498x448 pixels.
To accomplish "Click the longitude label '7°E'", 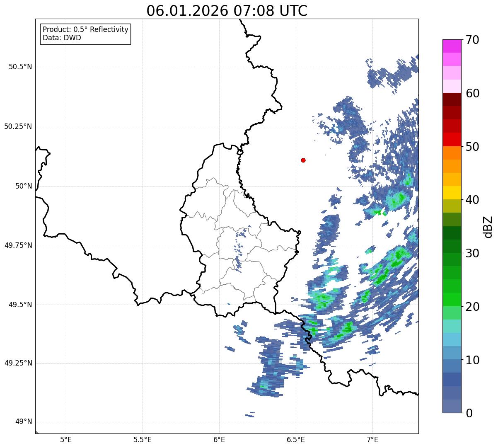I will click(x=372, y=439).
